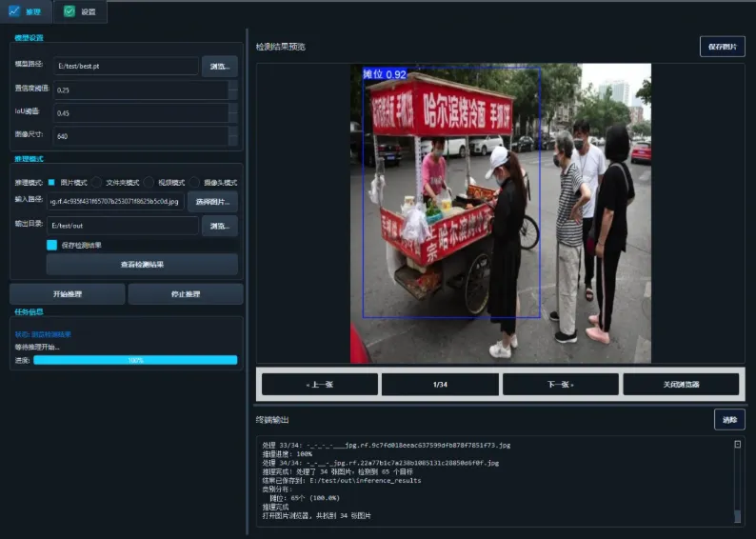Toggle the 保存检测结果 checkbox
This screenshot has width=756, height=539.
click(52, 245)
